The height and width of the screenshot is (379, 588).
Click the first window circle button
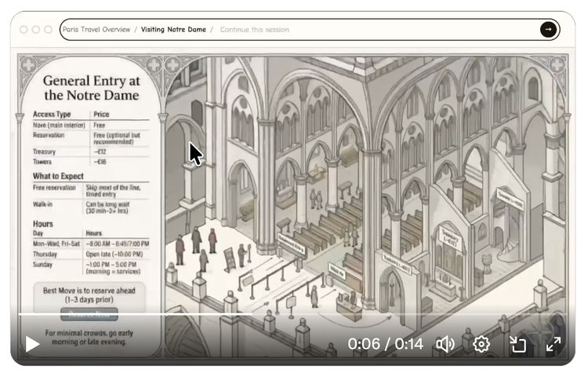pyautogui.click(x=24, y=30)
